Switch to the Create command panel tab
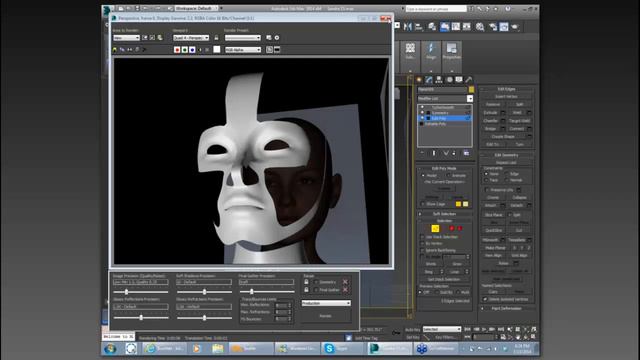This screenshot has width=640, height=360. click(419, 80)
